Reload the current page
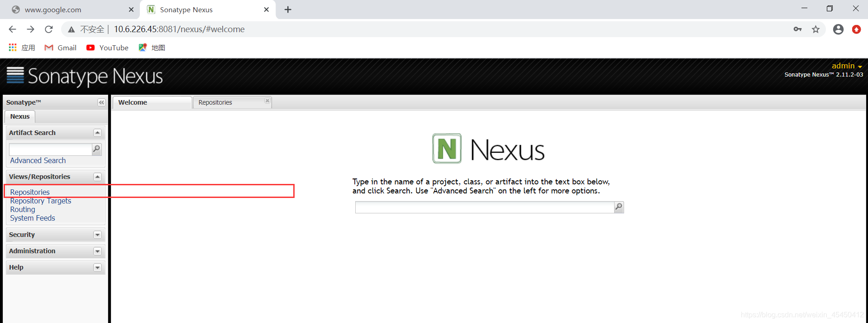868x323 pixels. coord(49,29)
